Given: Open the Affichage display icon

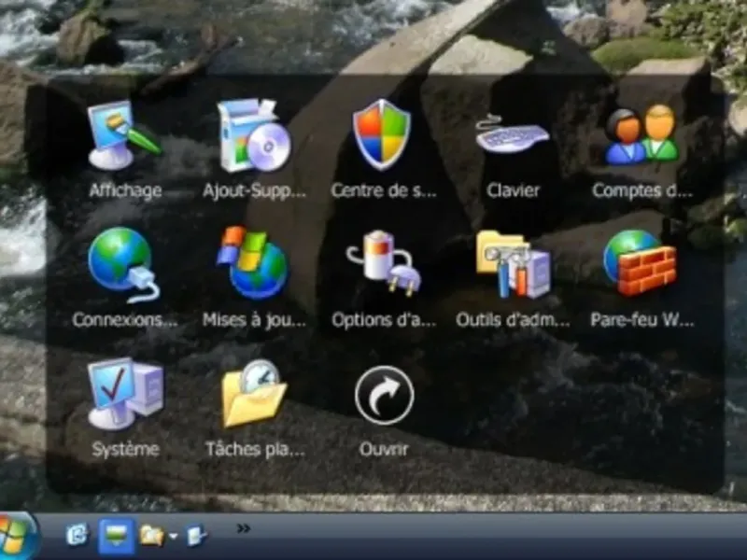Looking at the screenshot, I should coord(125,134).
